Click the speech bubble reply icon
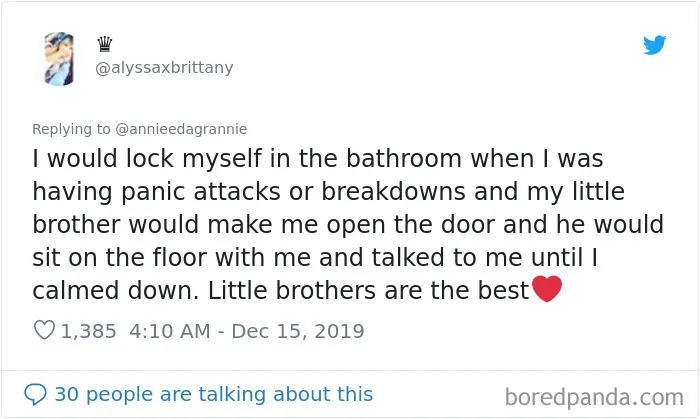 pyautogui.click(x=35, y=394)
